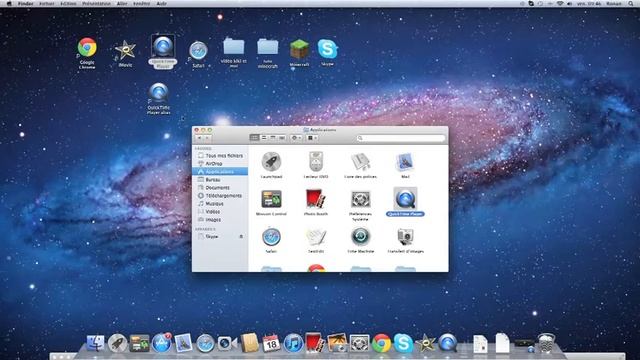Select highlighted QuickTime Player desktop icon
The image size is (640, 360).
click(x=162, y=46)
